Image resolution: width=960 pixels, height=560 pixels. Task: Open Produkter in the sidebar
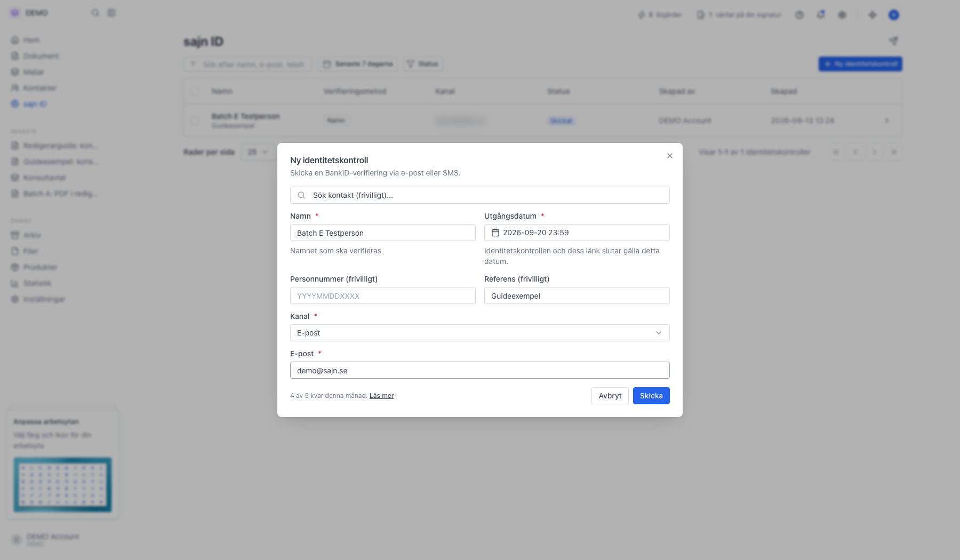pos(34,267)
